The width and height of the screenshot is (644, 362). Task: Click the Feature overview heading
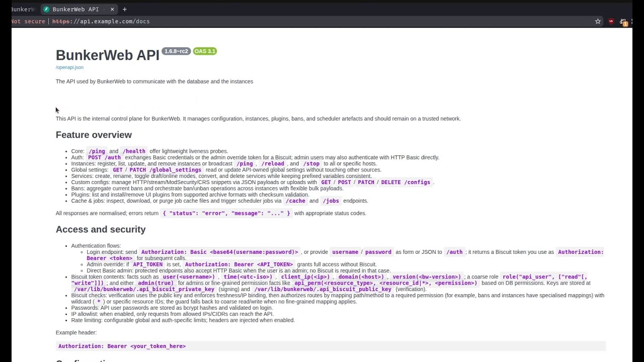coord(94,135)
